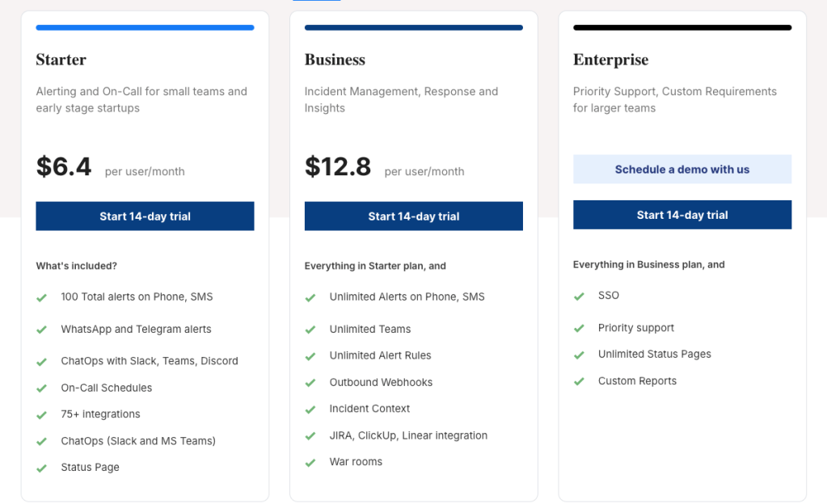Click the checkmark beside 100 Total alerts
The width and height of the screenshot is (827, 504).
pos(42,297)
